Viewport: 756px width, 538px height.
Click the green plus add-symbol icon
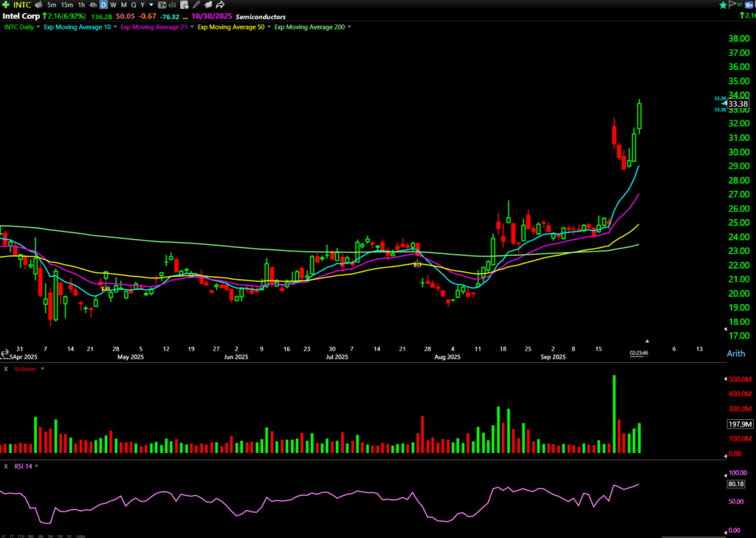click(6, 4)
